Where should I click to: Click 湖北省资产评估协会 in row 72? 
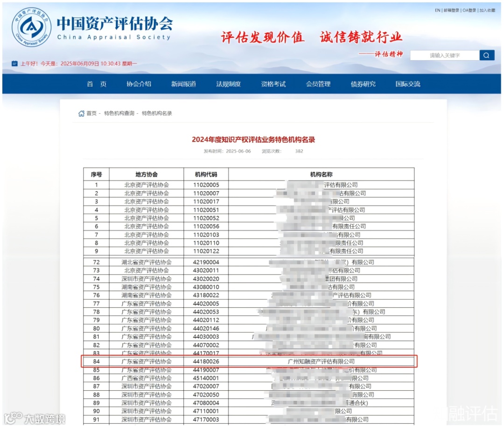147,262
